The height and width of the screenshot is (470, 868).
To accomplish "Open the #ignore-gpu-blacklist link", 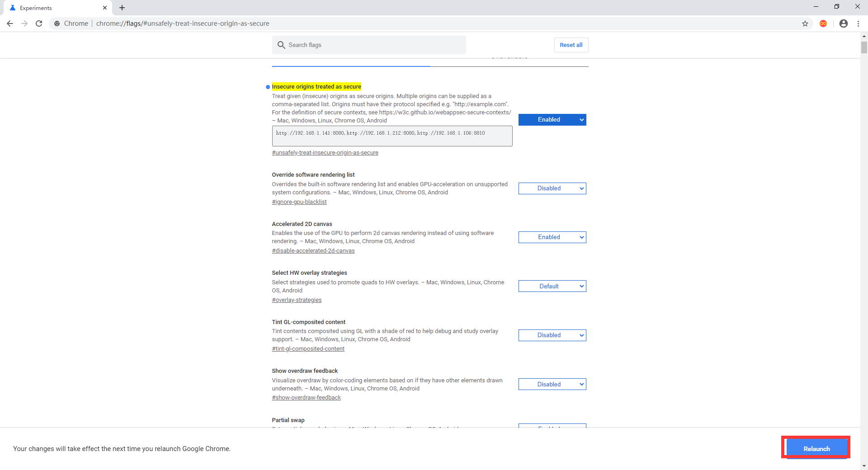I will [299, 202].
